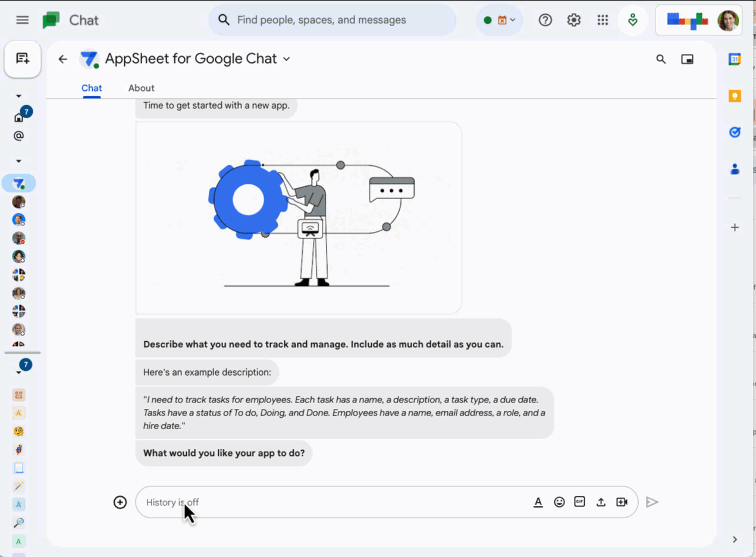Switch to the About tab
This screenshot has width=756, height=557.
[141, 88]
